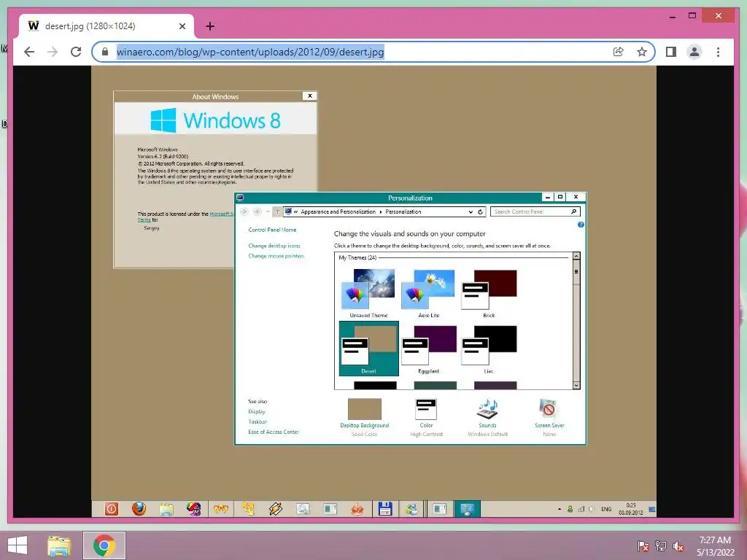This screenshot has height=560, width=747.
Task: Click the themes list scrollbar up arrow
Action: 576,257
